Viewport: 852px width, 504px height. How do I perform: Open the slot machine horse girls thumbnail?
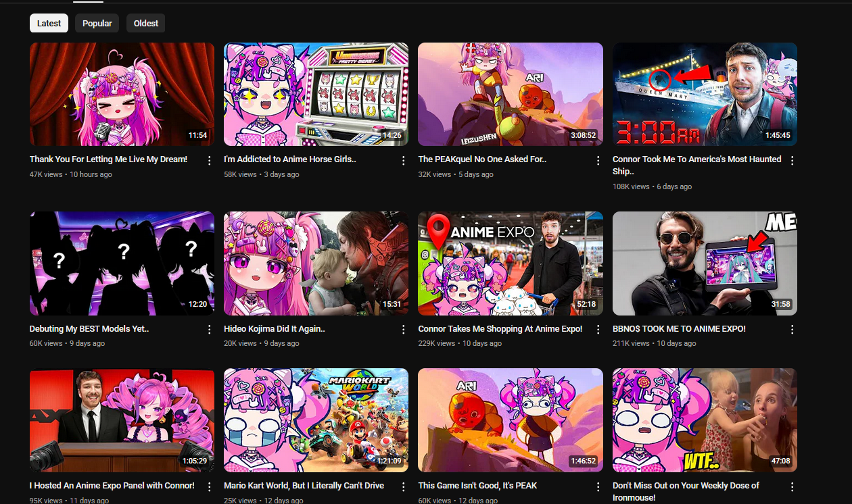click(x=316, y=95)
